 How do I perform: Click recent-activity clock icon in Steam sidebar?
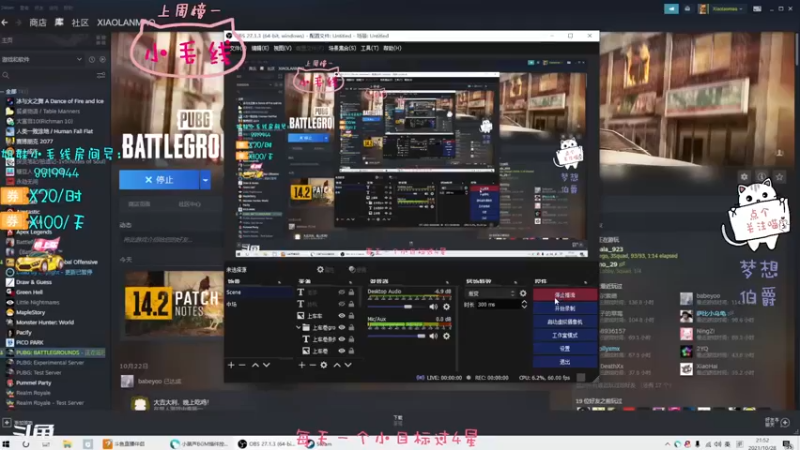click(92, 59)
